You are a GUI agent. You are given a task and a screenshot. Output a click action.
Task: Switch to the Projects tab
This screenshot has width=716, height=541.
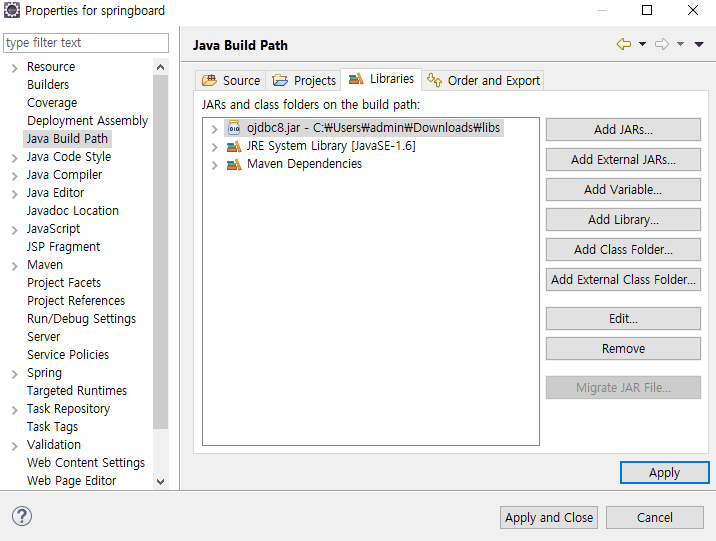click(304, 80)
